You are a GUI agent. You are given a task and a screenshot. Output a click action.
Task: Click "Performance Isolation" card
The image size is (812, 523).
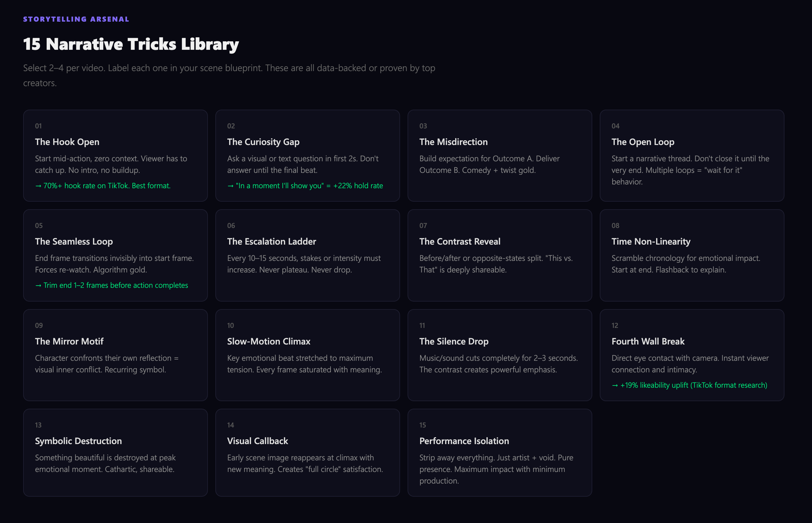click(x=499, y=453)
